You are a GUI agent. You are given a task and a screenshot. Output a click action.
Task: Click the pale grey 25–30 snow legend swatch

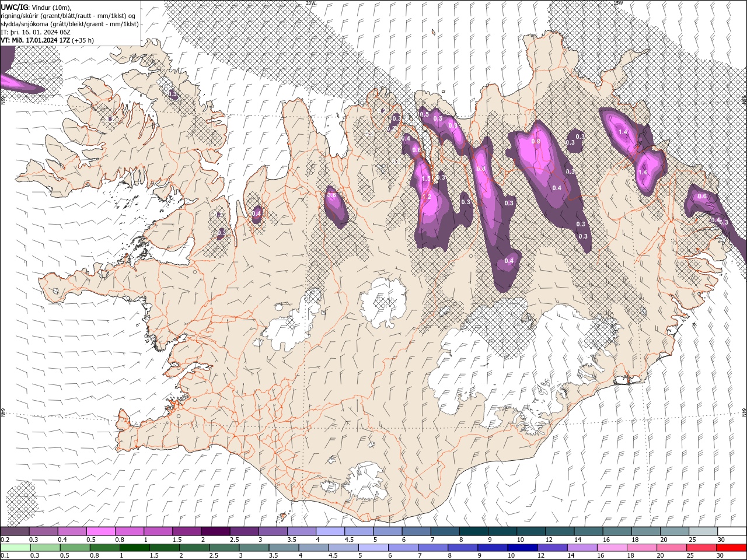click(704, 531)
